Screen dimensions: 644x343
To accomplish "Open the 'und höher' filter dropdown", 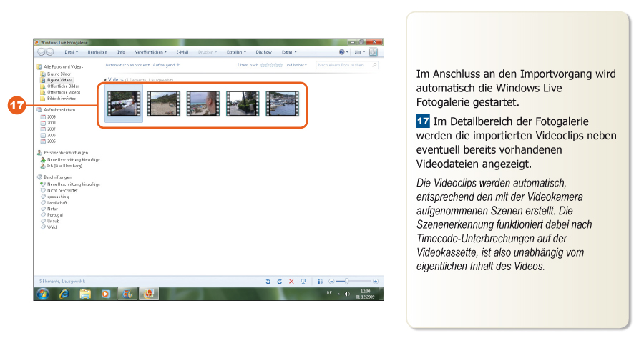I will pos(296,65).
